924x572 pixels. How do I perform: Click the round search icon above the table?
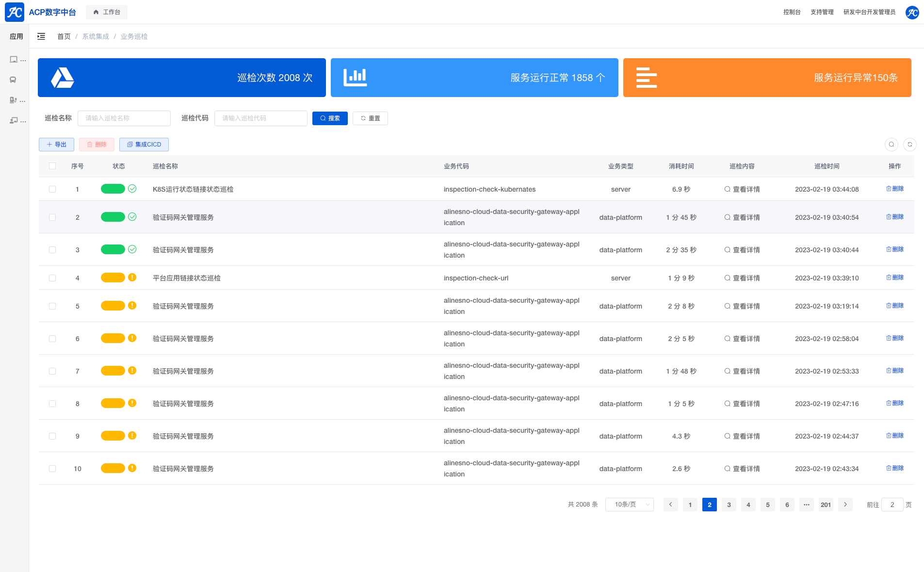tap(891, 145)
